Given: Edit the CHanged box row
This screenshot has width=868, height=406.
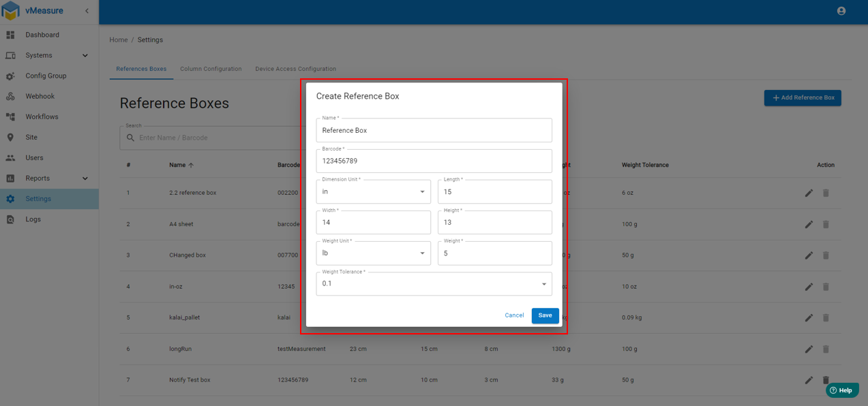Looking at the screenshot, I should pos(809,255).
